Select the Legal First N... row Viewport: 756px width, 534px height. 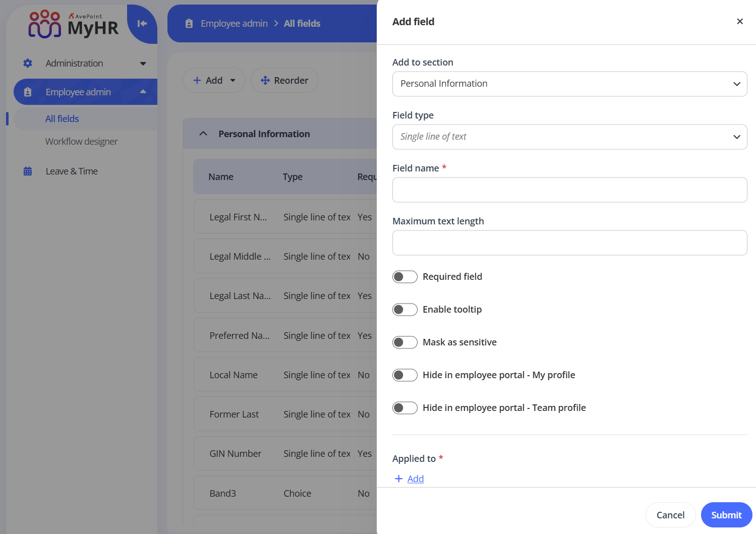[285, 217]
